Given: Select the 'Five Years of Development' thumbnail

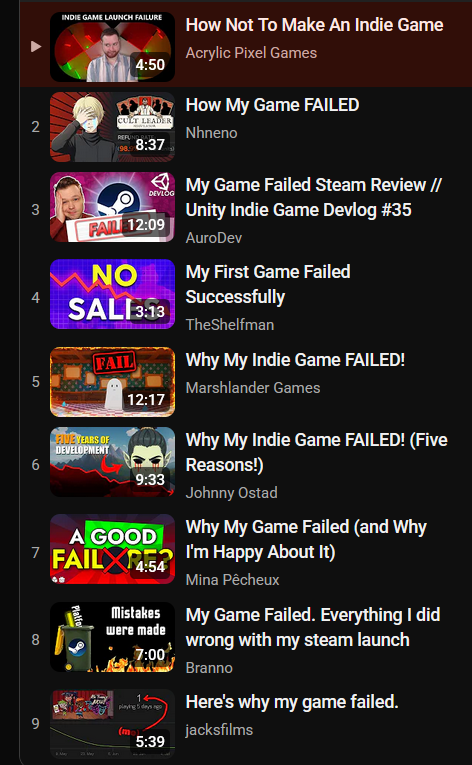Looking at the screenshot, I should tap(112, 462).
